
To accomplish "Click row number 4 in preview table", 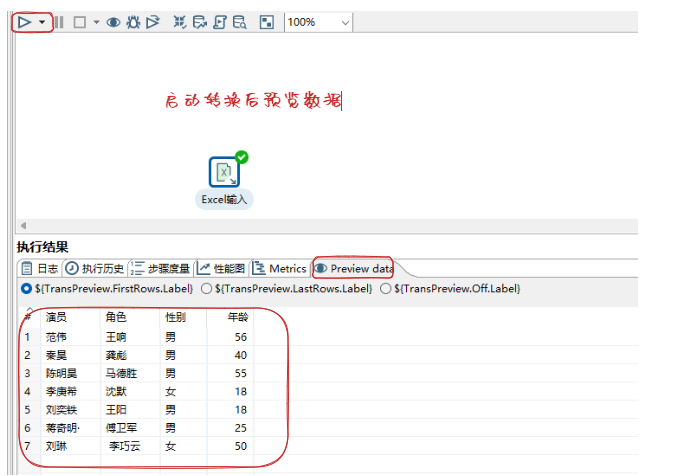I will pos(28,391).
